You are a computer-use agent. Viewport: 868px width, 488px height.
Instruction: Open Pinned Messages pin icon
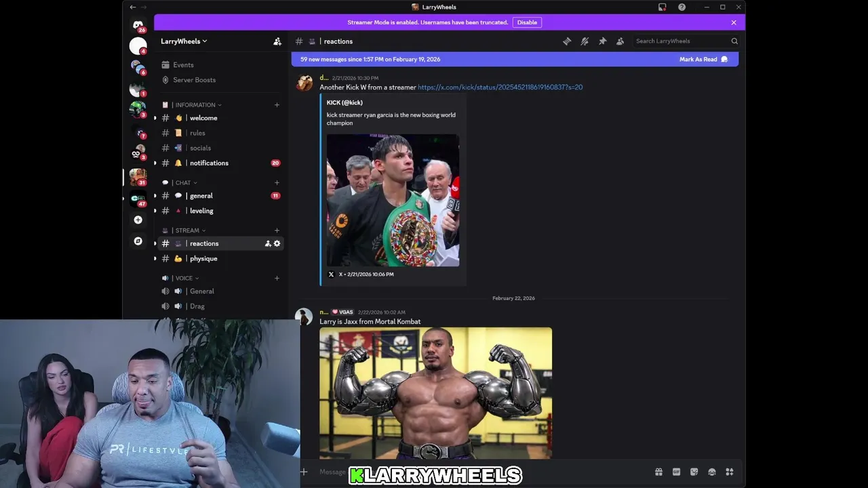pos(602,41)
